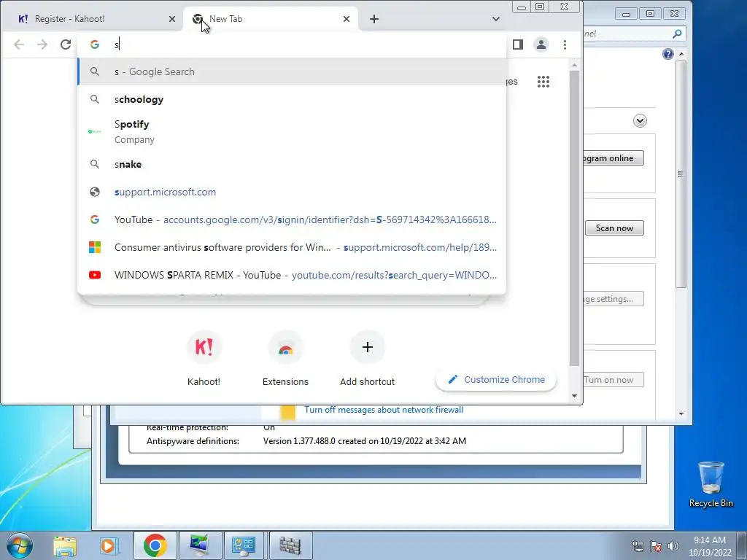Select the 's - Google Search' suggestion
The width and height of the screenshot is (747, 560).
tap(292, 72)
